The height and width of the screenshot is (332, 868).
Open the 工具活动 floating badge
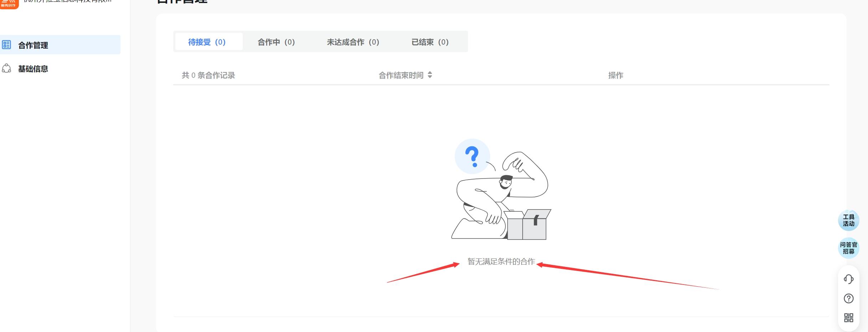coord(848,220)
